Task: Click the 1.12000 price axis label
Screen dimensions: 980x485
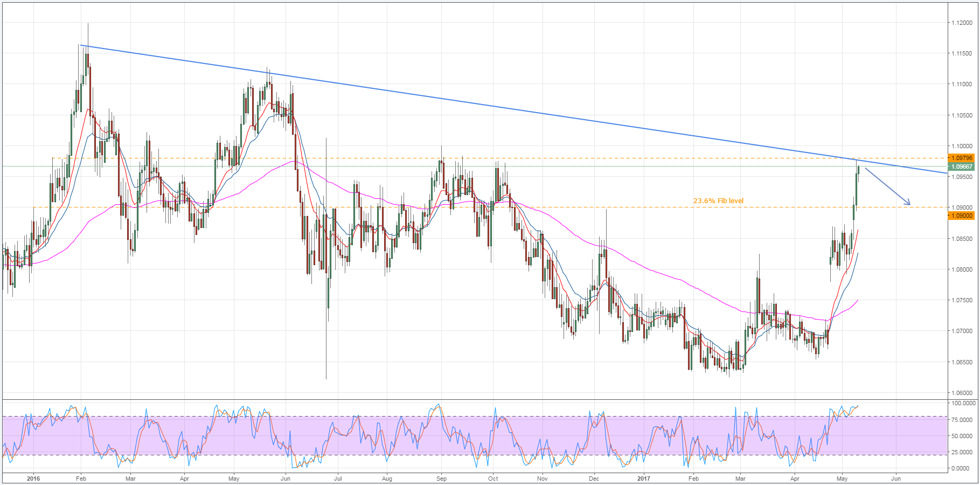Action: coord(962,23)
